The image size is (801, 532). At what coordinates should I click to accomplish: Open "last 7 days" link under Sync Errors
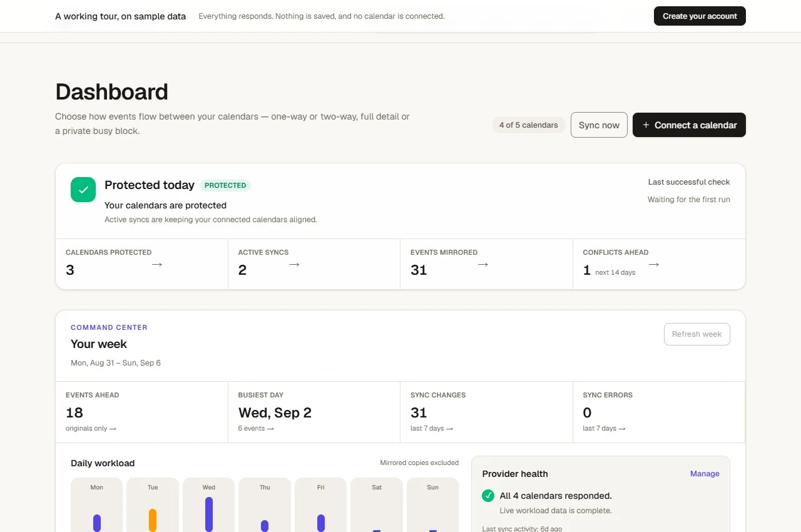pyautogui.click(x=604, y=428)
